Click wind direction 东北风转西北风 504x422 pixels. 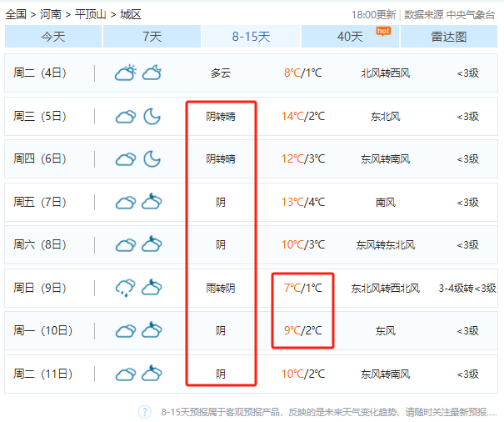tap(386, 288)
